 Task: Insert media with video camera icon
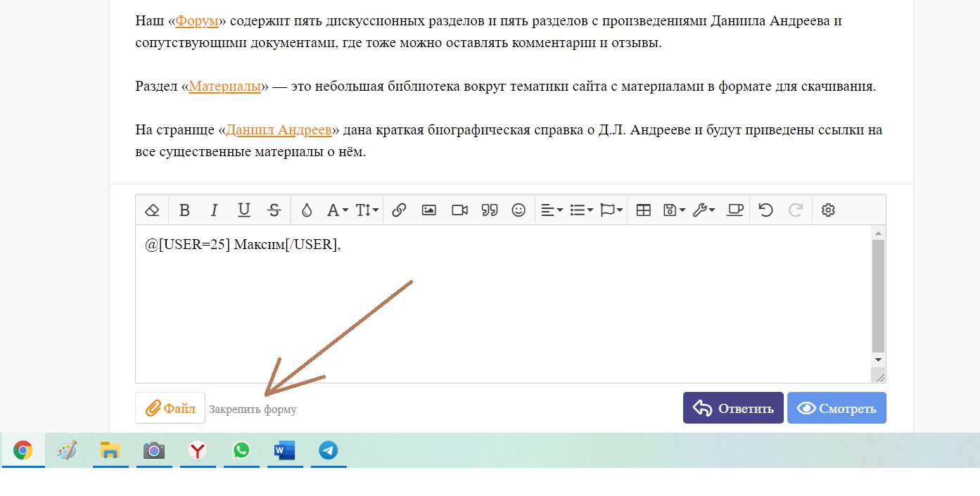pyautogui.click(x=459, y=210)
